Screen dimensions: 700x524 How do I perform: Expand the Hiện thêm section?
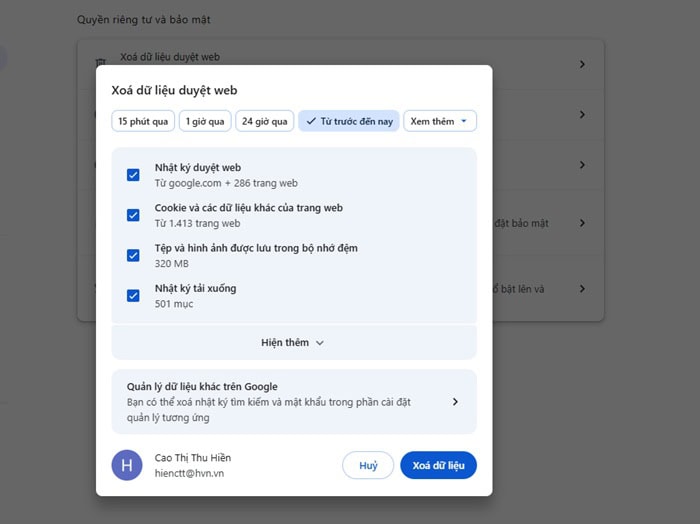[x=292, y=342]
